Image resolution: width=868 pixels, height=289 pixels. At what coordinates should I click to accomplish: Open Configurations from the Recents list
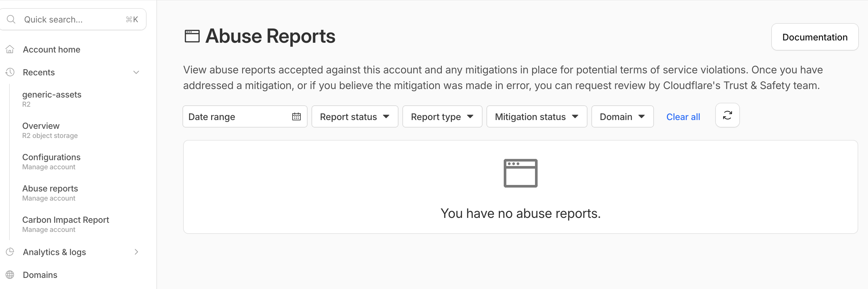click(x=51, y=161)
